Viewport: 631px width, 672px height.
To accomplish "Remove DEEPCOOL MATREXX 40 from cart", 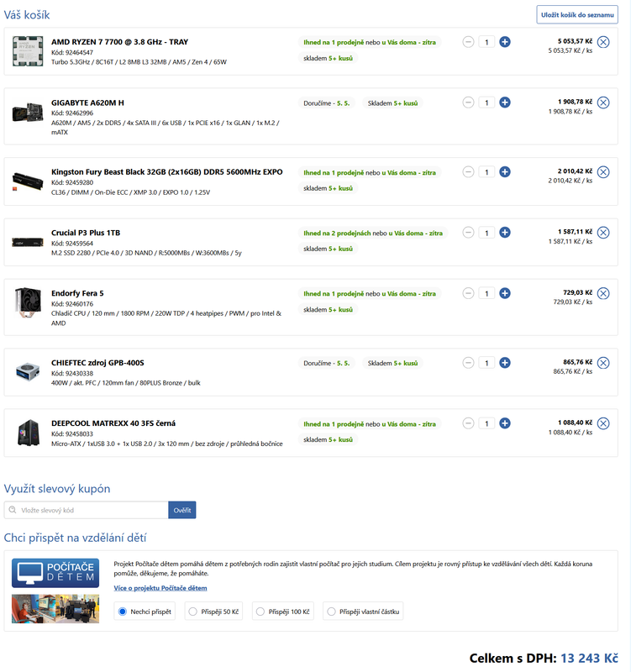I will pyautogui.click(x=603, y=423).
